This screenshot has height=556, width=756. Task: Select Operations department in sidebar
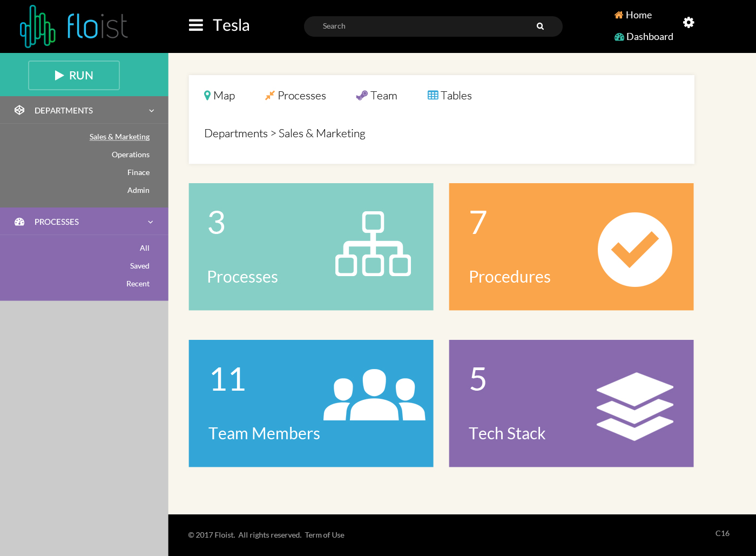(x=131, y=155)
